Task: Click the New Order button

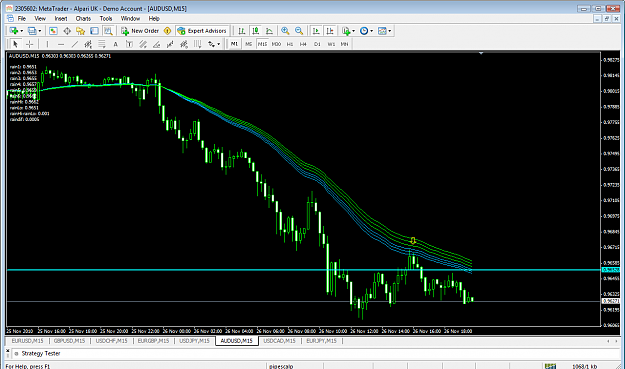Action: click(140, 31)
